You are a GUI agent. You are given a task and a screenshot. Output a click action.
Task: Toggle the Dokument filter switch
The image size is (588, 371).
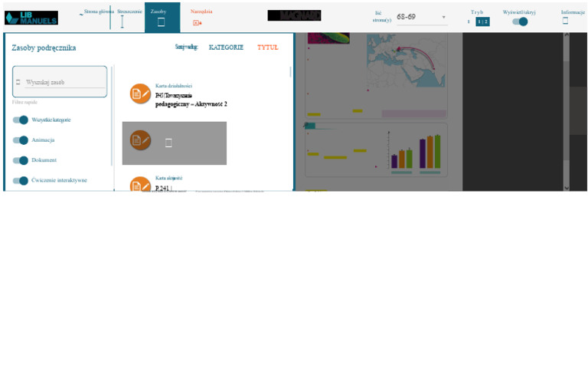pyautogui.click(x=20, y=160)
